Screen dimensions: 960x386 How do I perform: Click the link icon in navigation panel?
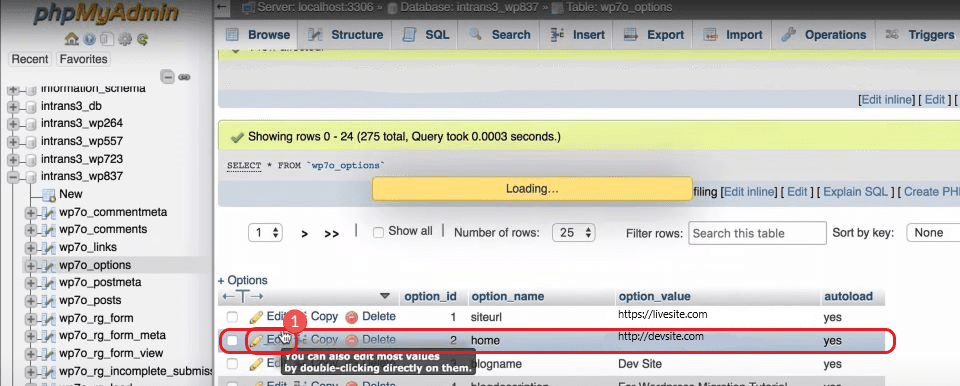pyautogui.click(x=184, y=77)
